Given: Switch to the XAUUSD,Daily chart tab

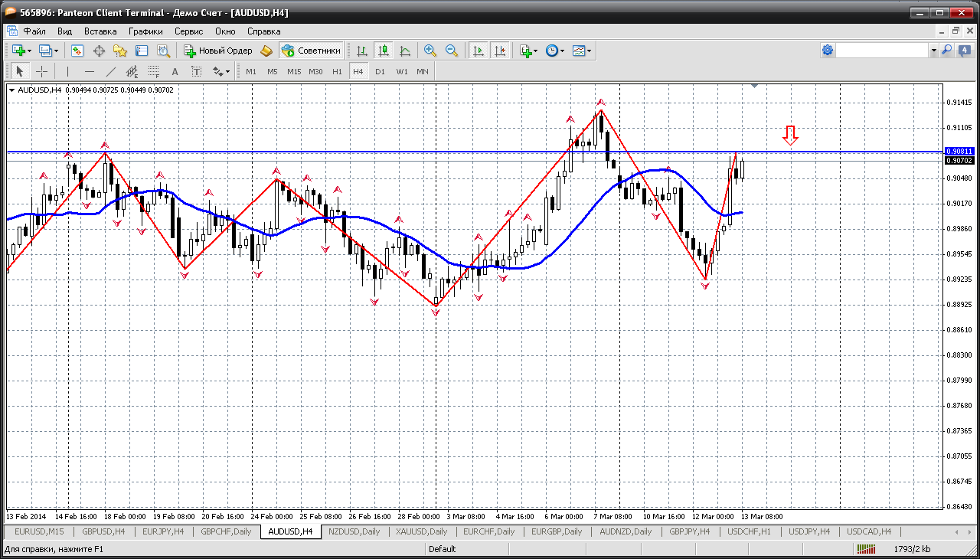Looking at the screenshot, I should click(x=421, y=531).
